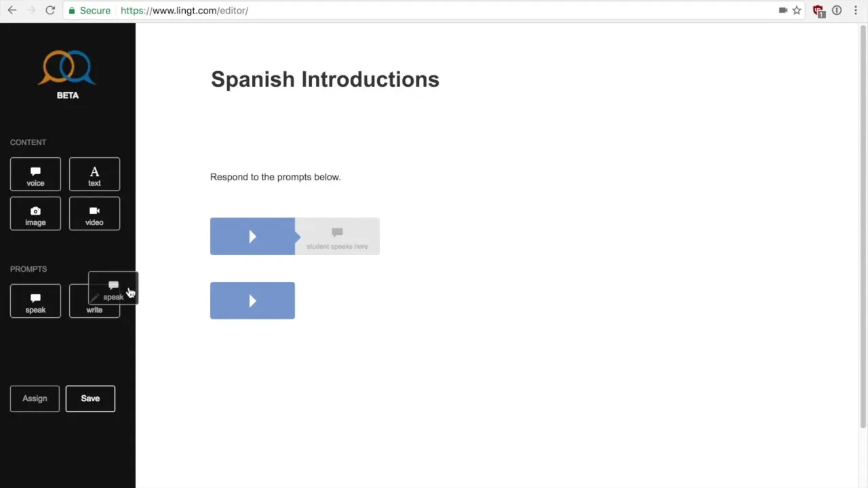Go back in browser history

[12, 10]
